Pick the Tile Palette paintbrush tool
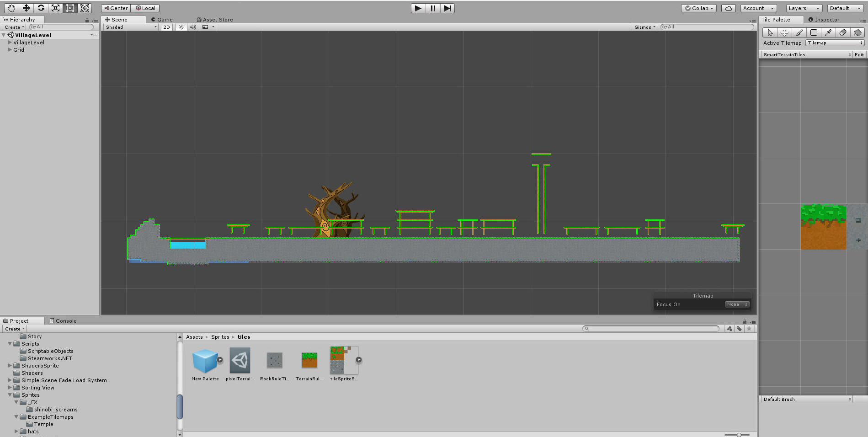 [799, 32]
